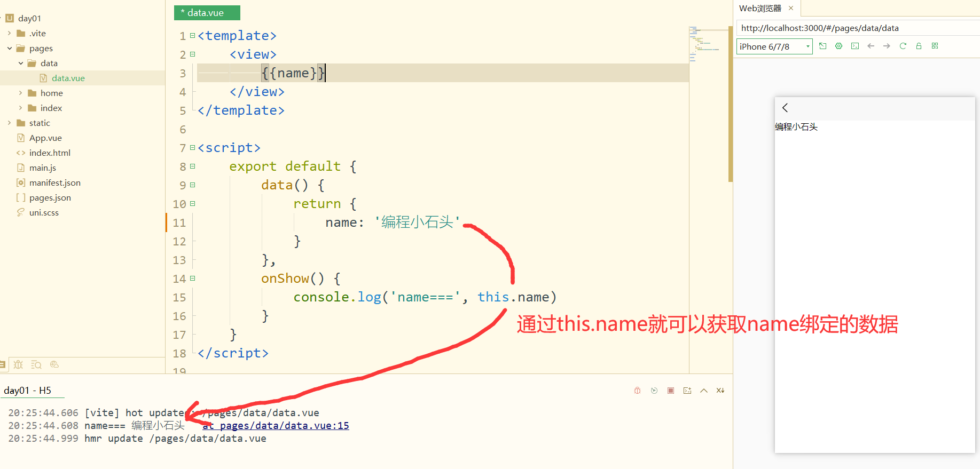Click the {{name}} expression on line 3
The width and height of the screenshot is (980, 469).
[x=293, y=73]
